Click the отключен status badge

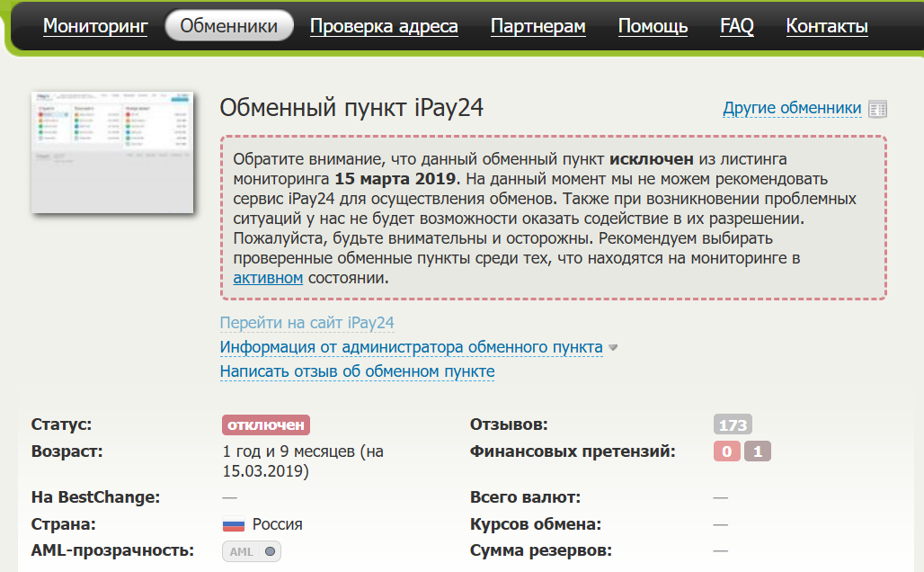(x=266, y=425)
